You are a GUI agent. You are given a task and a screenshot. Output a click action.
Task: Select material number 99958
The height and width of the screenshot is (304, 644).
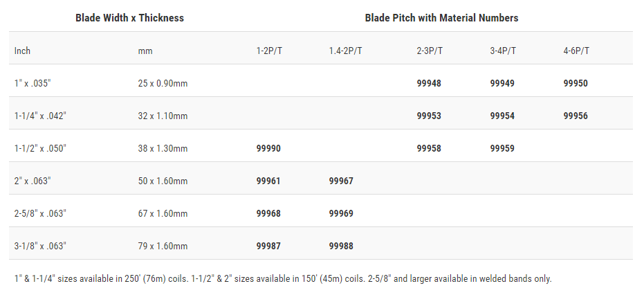coord(429,148)
